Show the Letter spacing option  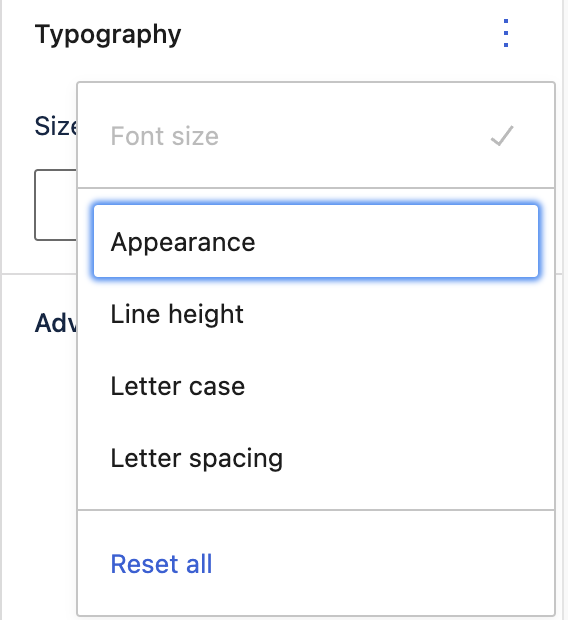tap(316, 457)
